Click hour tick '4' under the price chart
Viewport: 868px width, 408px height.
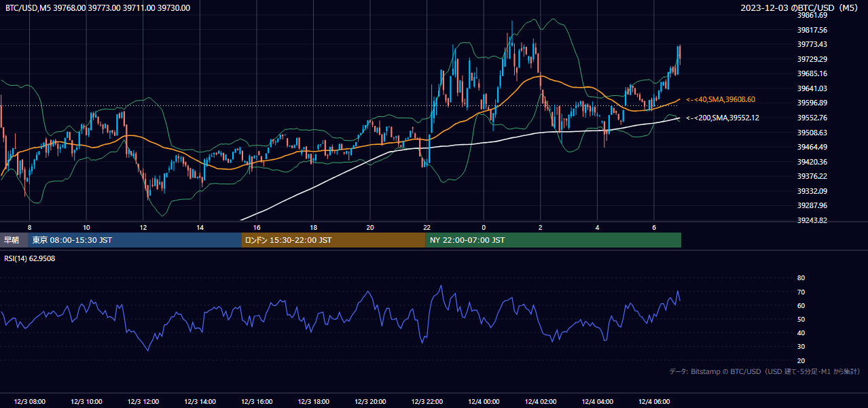(x=597, y=227)
